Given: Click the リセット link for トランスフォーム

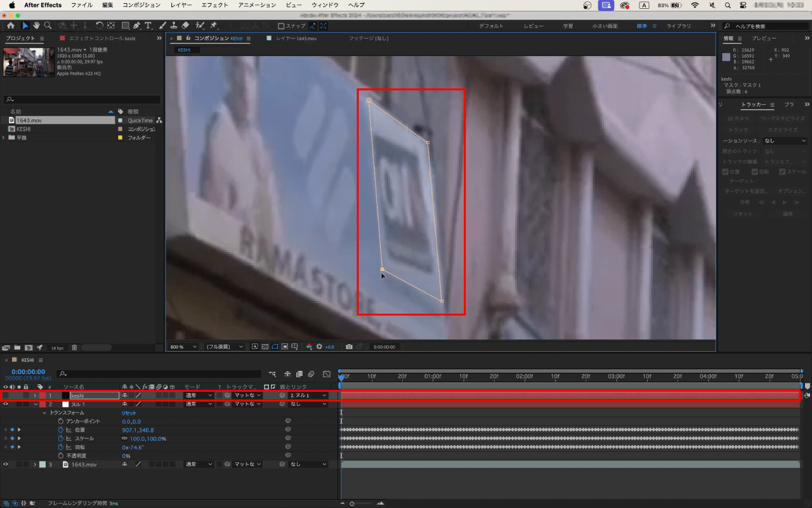Looking at the screenshot, I should point(129,413).
